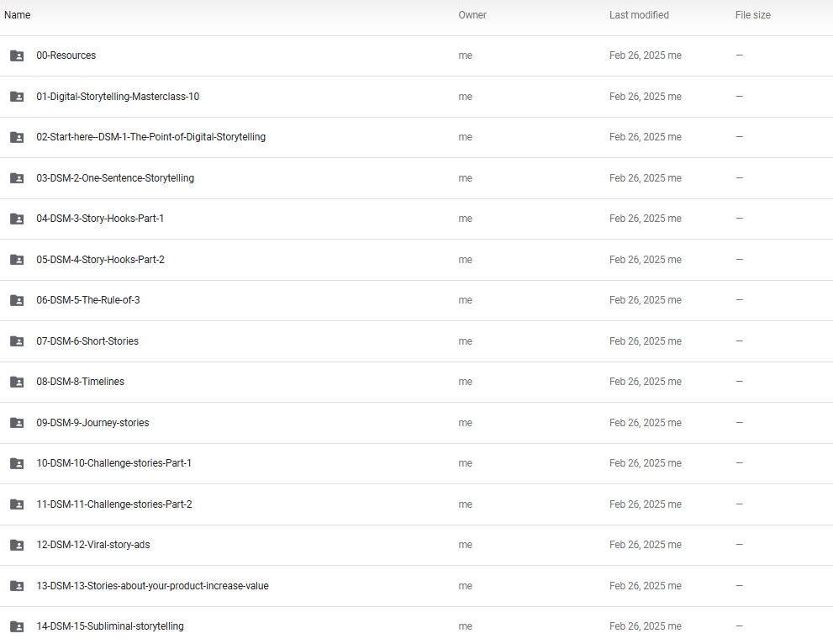Click the folder icon for 10-DSM-10-Challenge-stories-Part-1
This screenshot has width=833, height=644.
point(17,463)
